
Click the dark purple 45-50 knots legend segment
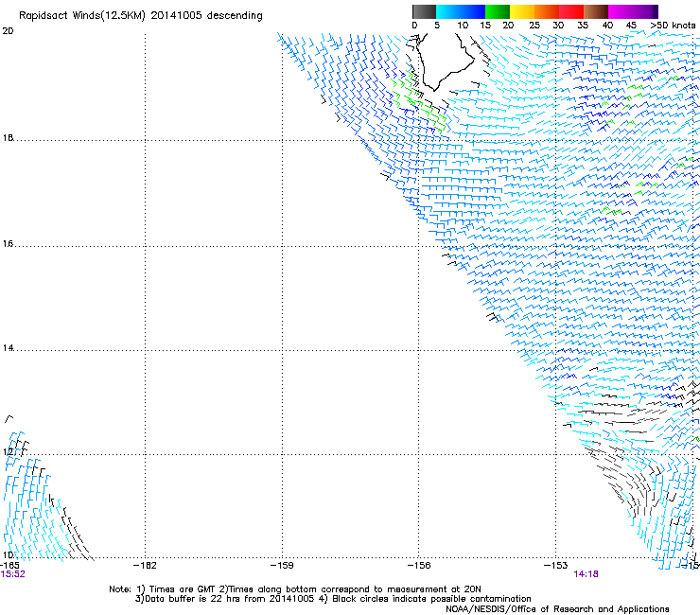pos(645,11)
